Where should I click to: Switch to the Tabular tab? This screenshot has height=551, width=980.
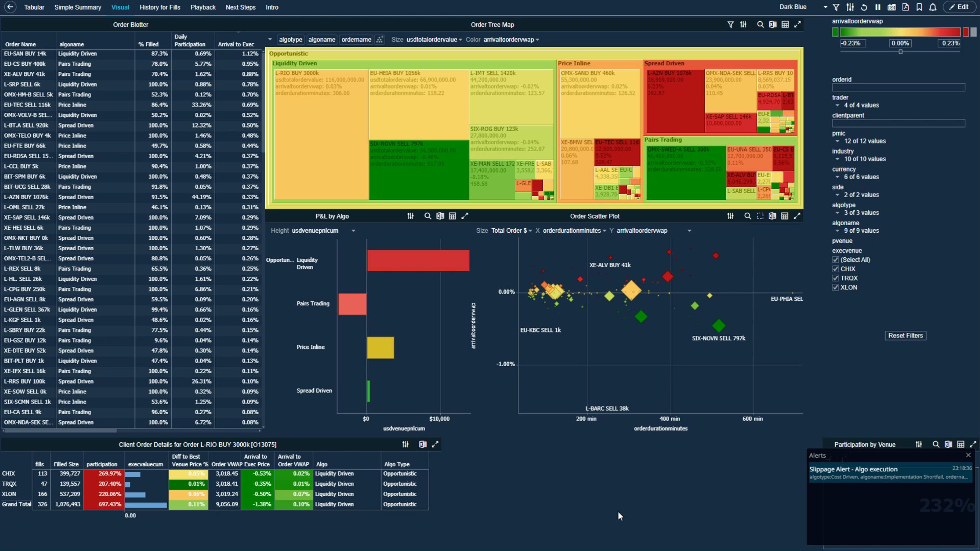[34, 7]
